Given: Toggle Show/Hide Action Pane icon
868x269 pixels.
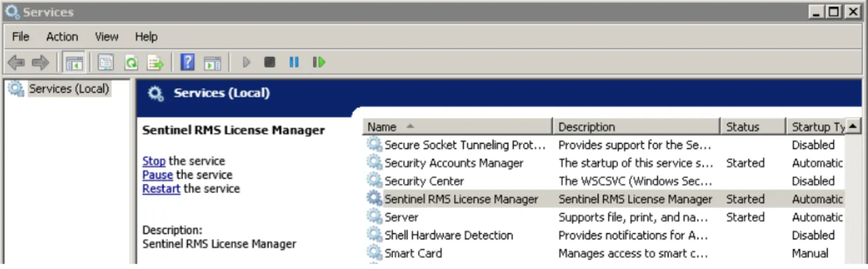Looking at the screenshot, I should (212, 62).
